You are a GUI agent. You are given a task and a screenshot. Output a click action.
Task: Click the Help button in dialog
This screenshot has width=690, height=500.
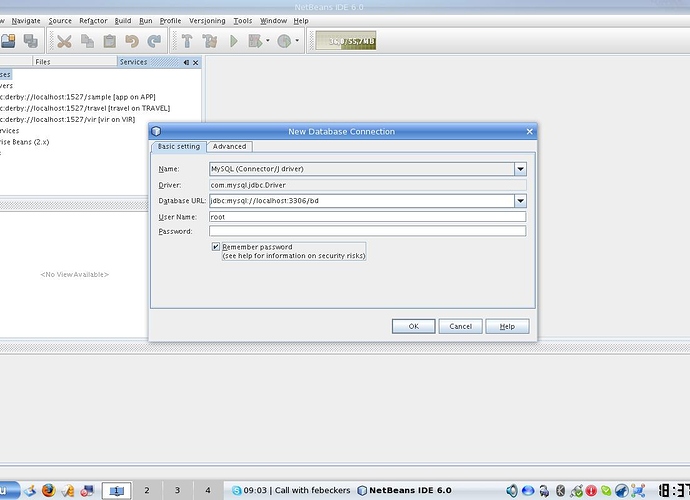pos(507,326)
